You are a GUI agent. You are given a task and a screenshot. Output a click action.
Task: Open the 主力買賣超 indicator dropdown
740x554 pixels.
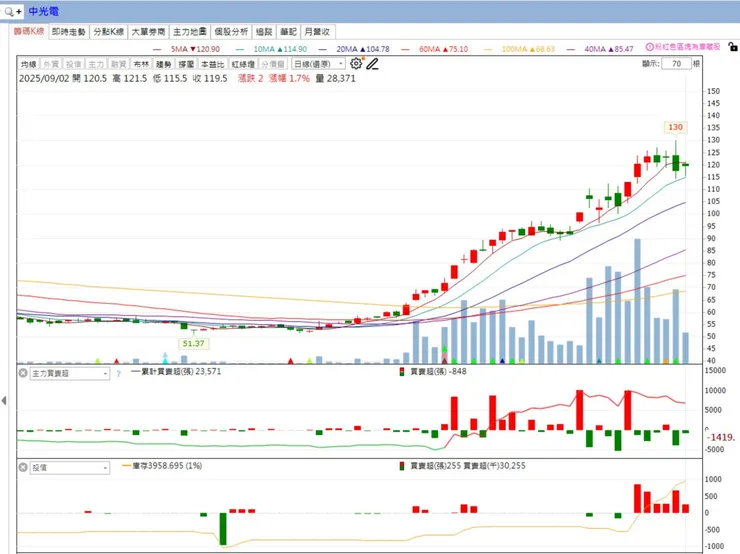pyautogui.click(x=70, y=373)
